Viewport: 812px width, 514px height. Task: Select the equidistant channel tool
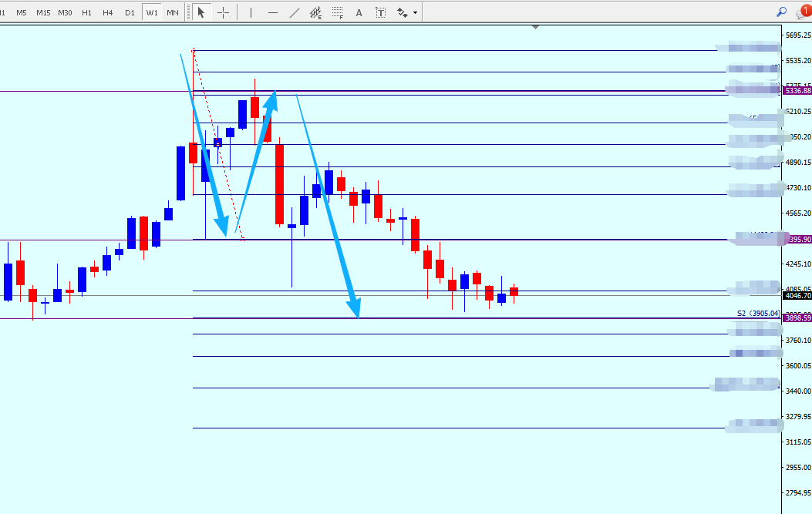pos(316,12)
